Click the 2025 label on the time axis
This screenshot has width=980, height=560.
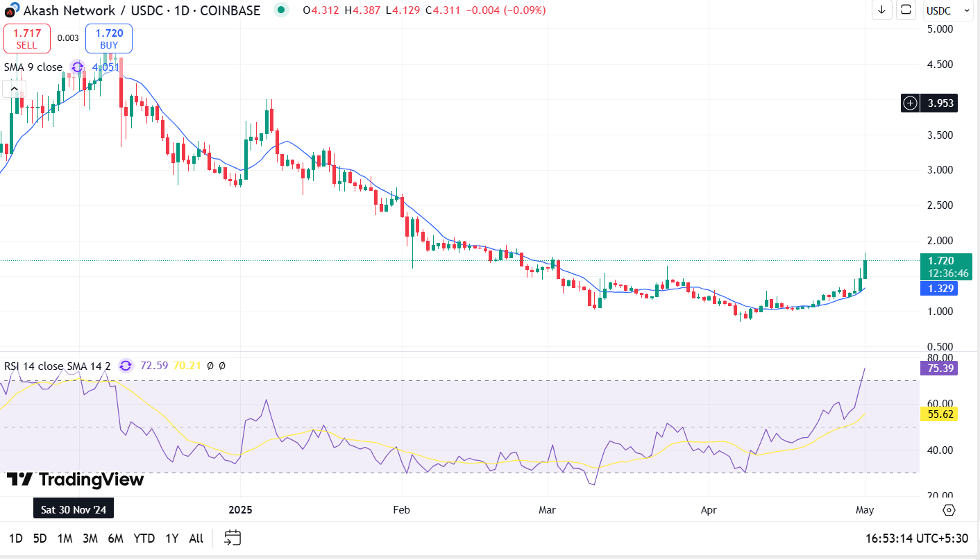point(240,510)
